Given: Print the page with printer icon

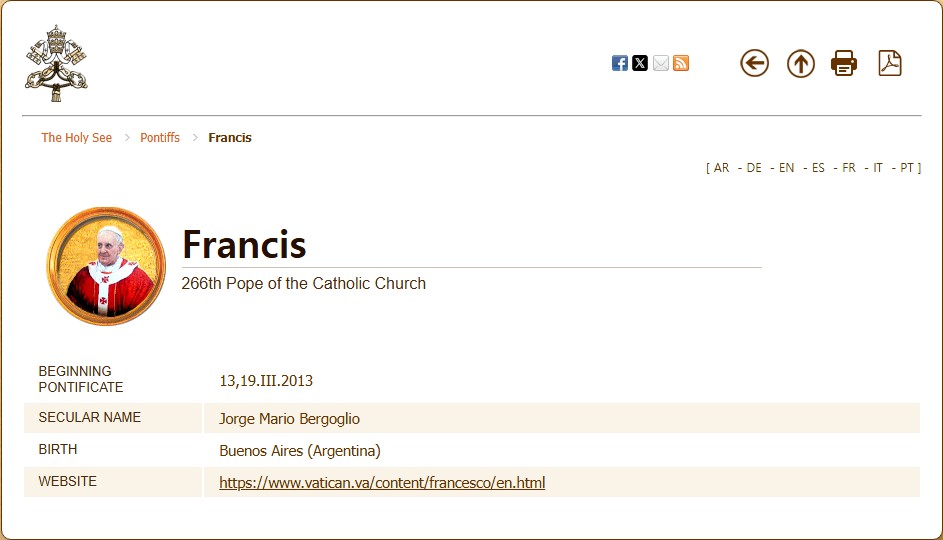Looking at the screenshot, I should [844, 63].
